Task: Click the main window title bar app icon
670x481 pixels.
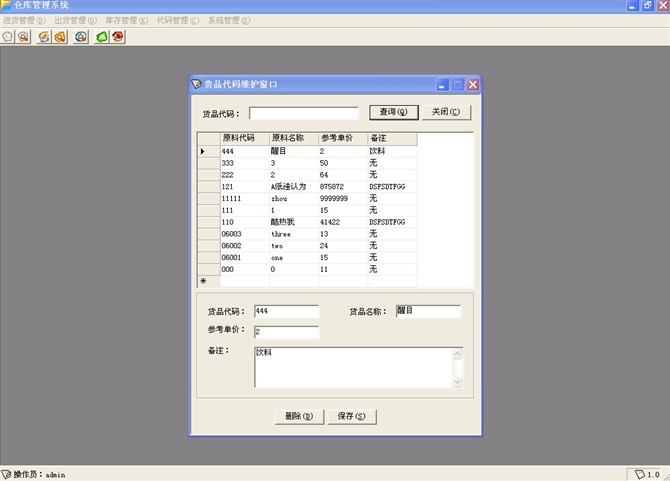Action: point(6,5)
